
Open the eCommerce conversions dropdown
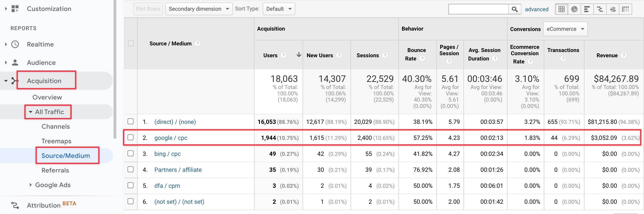[565, 29]
